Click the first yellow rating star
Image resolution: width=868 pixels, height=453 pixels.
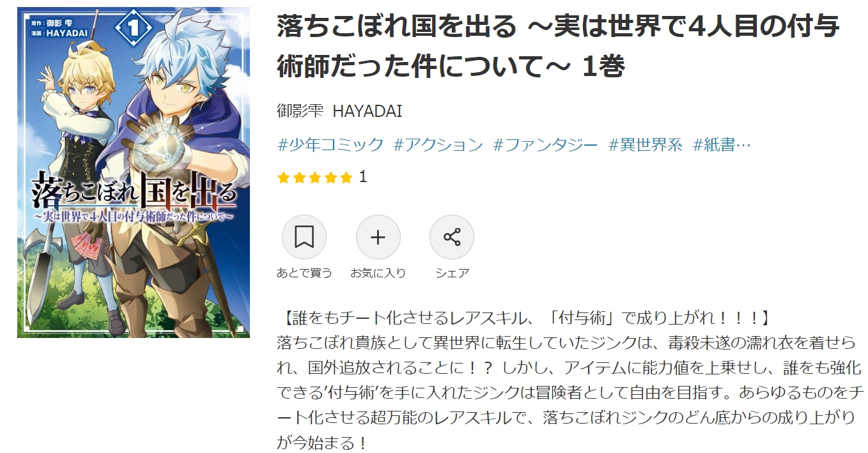284,178
